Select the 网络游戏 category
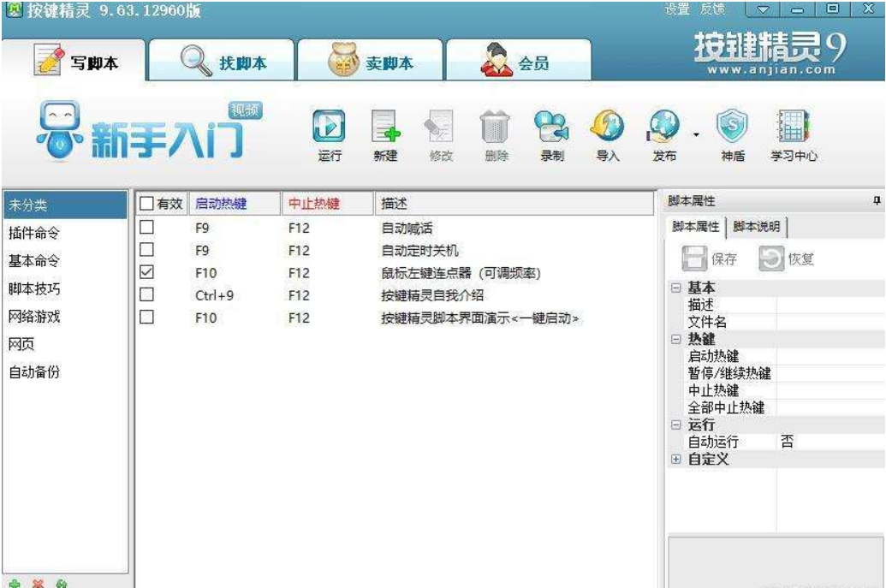The width and height of the screenshot is (886, 588). 65,316
